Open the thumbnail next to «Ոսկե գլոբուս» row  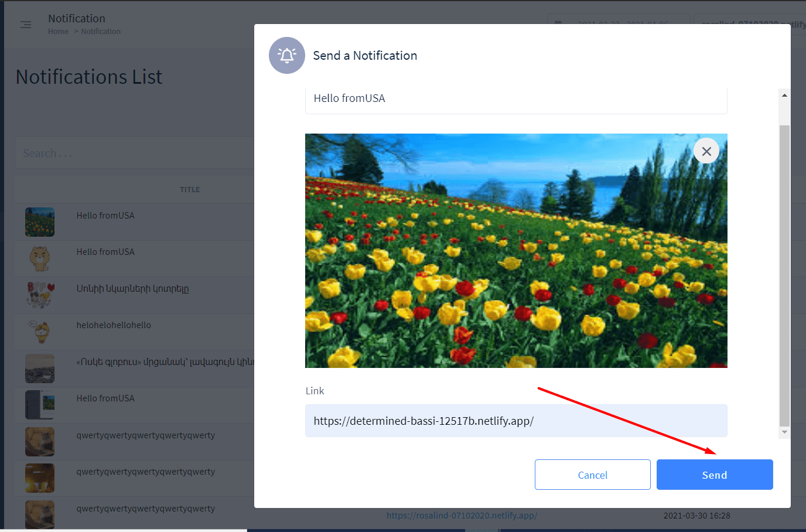40,369
